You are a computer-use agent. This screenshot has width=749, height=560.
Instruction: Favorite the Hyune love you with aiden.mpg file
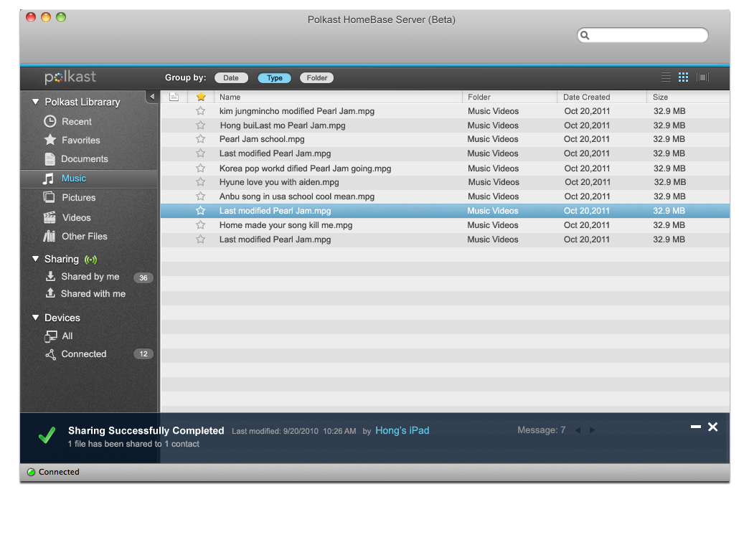click(x=201, y=182)
